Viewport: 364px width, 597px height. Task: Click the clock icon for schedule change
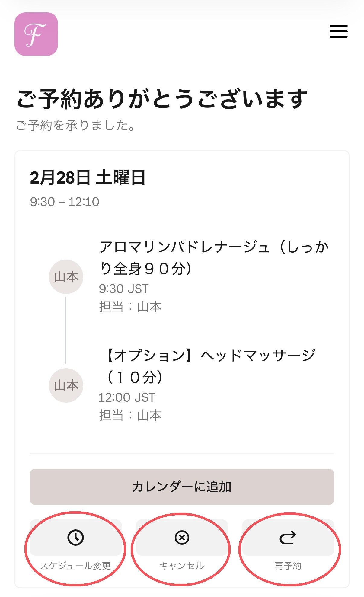75,538
